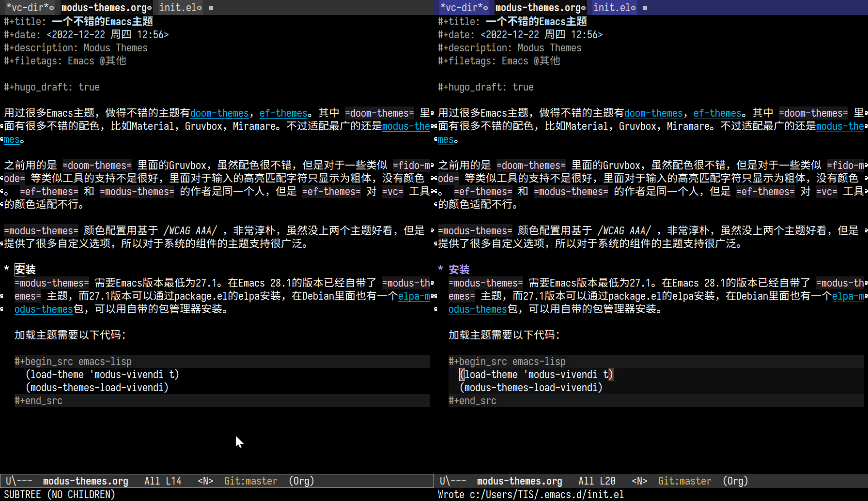The height and width of the screenshot is (501, 868).
Task: Open the ef-themes link in right window
Action: [x=717, y=113]
